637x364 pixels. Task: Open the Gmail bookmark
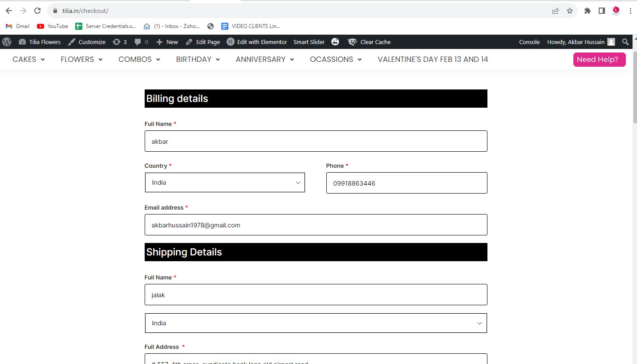click(18, 26)
